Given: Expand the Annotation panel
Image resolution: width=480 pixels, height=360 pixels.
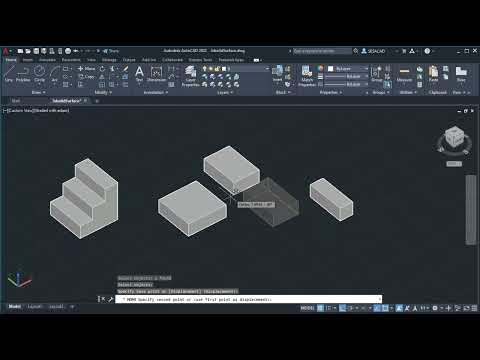Looking at the screenshot, I should (x=155, y=92).
